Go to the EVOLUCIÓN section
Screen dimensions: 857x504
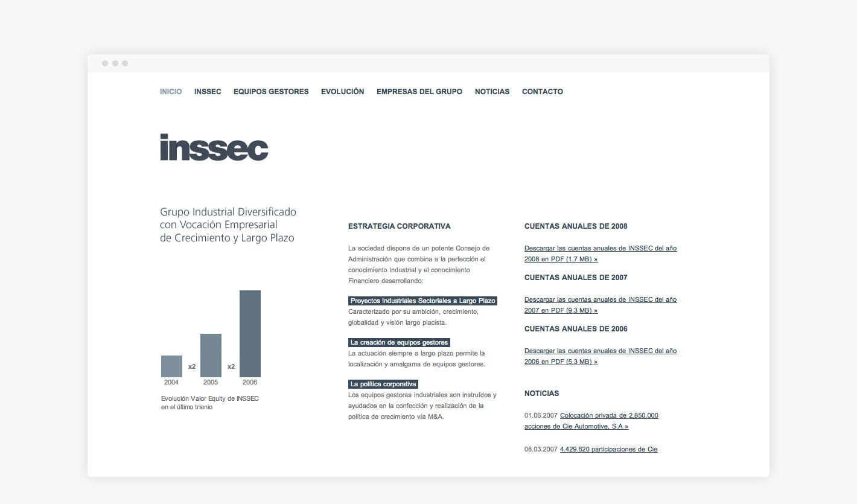pos(342,91)
